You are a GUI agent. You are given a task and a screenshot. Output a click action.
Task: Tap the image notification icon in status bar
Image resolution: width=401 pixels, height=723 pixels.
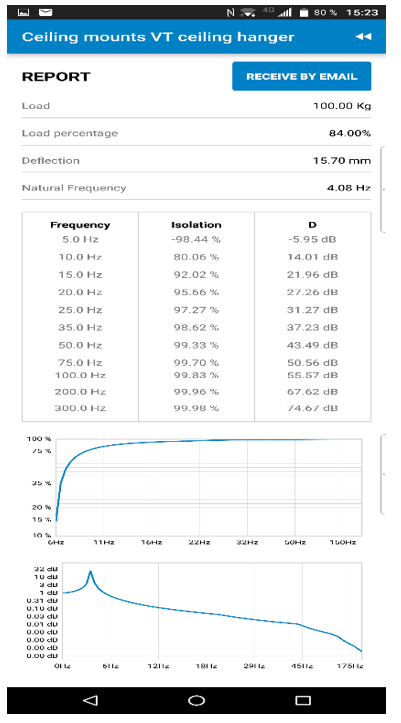tap(24, 12)
